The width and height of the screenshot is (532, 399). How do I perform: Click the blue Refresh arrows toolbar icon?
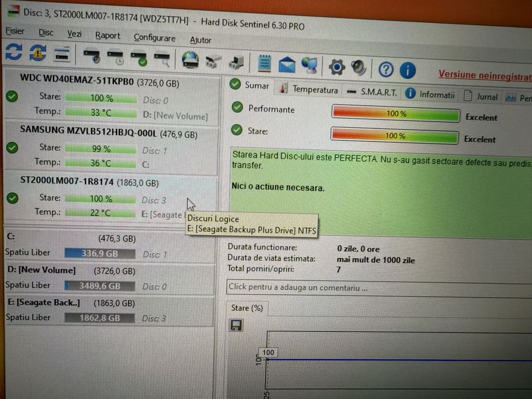[14, 52]
